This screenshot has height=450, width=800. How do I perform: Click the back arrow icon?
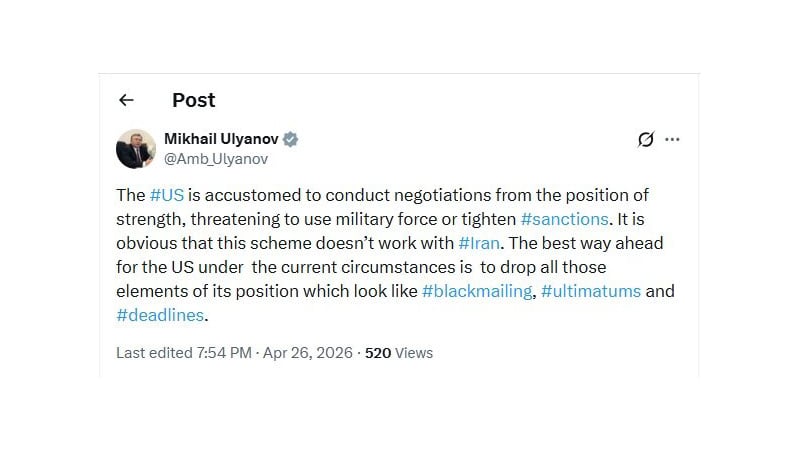coord(126,100)
